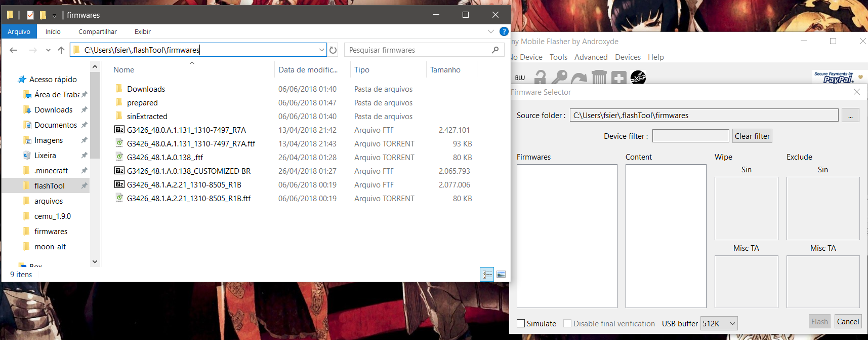Enable the Simulate checkbox
Viewport: 868px width, 340px height.
[521, 323]
